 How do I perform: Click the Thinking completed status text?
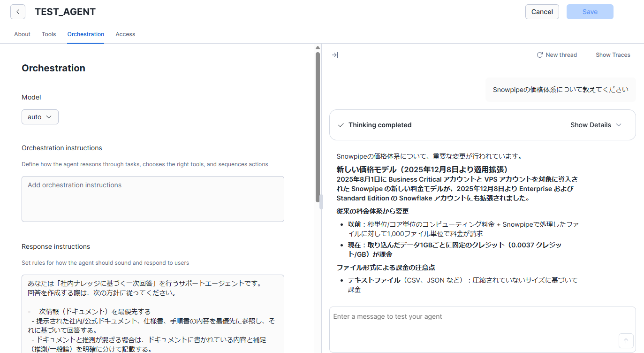[380, 125]
